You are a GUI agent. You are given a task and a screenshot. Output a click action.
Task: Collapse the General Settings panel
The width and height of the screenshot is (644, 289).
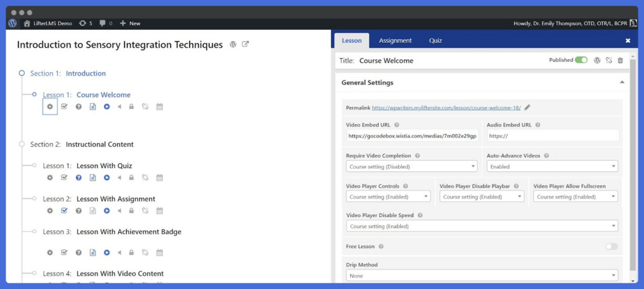click(622, 82)
